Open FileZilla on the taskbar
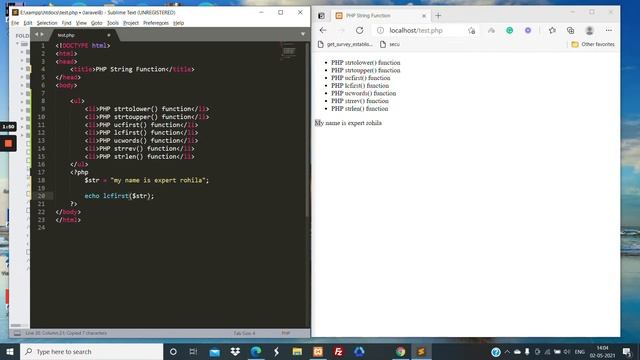The image size is (640, 360). click(338, 351)
